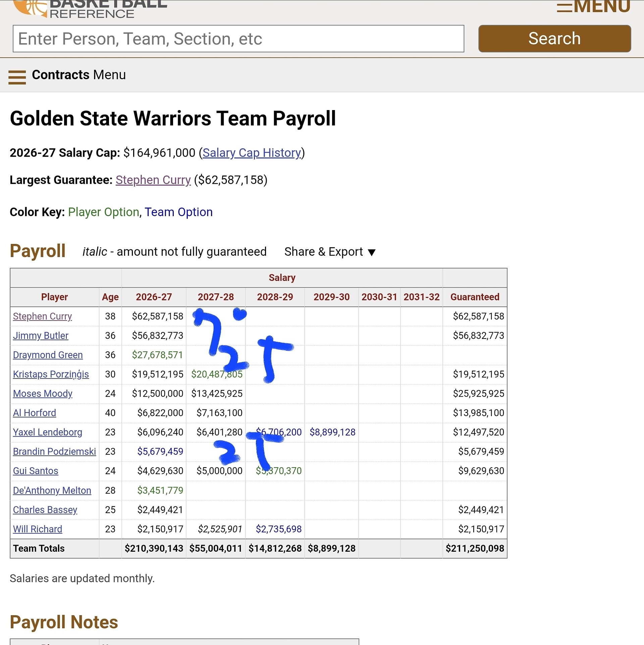644x645 pixels.
Task: Sort by the 2030-31 salary column header
Action: coord(379,297)
